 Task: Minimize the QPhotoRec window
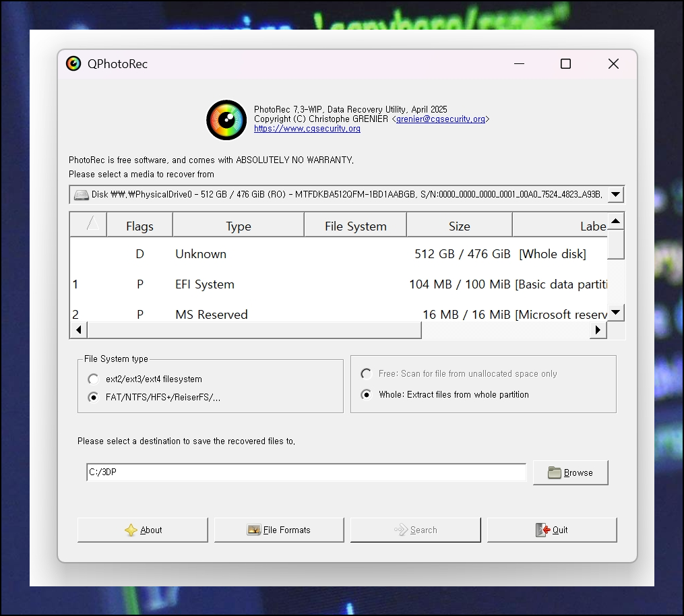click(519, 64)
